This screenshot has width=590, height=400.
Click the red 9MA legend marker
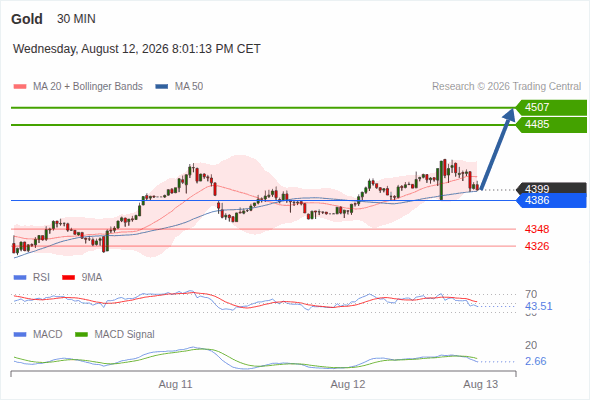coord(68,278)
